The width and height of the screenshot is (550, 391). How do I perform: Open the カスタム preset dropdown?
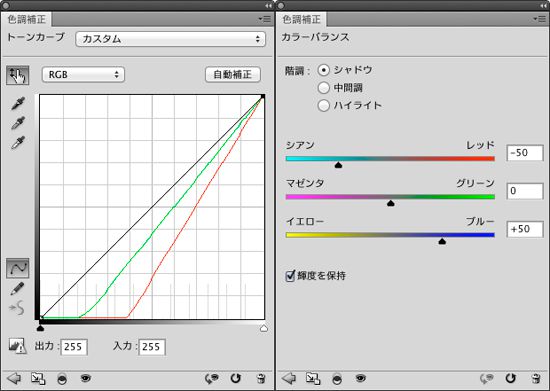170,39
